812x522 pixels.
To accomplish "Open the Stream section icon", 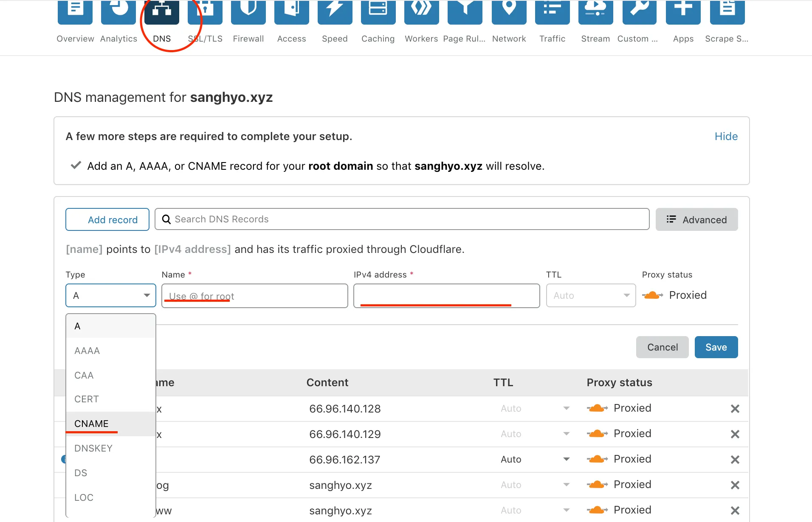I will 596,12.
